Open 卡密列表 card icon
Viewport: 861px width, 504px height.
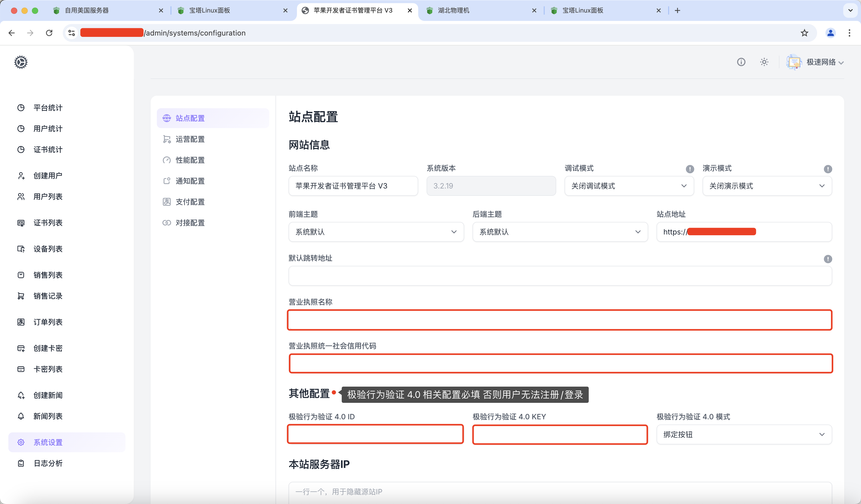[21, 369]
